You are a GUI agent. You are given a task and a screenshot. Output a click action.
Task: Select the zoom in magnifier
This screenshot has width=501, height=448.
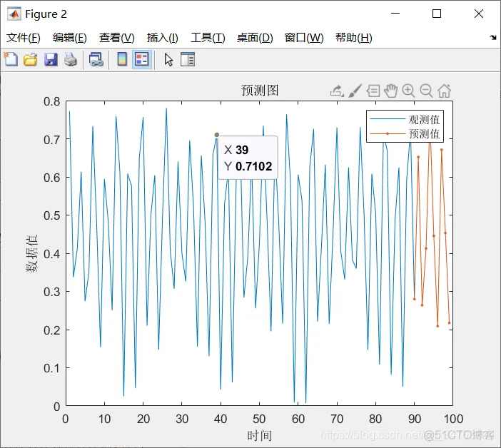pos(408,91)
